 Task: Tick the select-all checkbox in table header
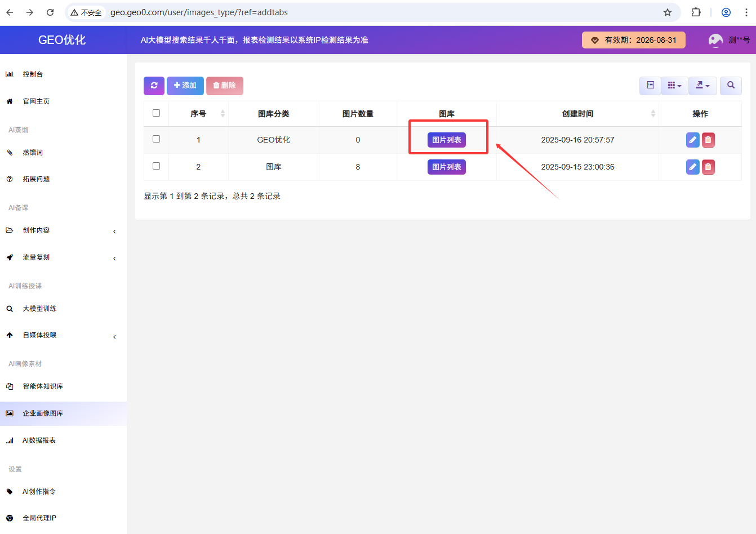(x=157, y=113)
